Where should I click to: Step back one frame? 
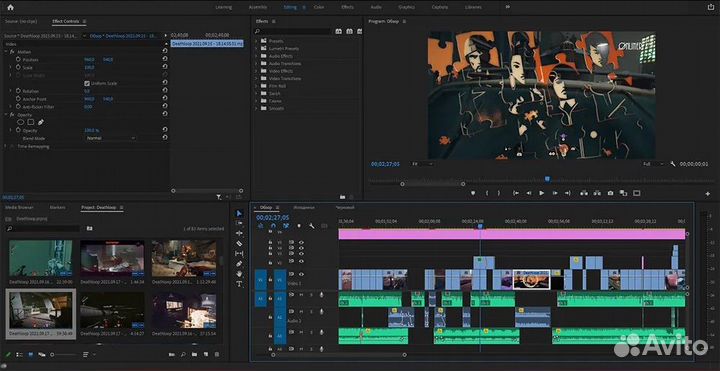click(529, 193)
